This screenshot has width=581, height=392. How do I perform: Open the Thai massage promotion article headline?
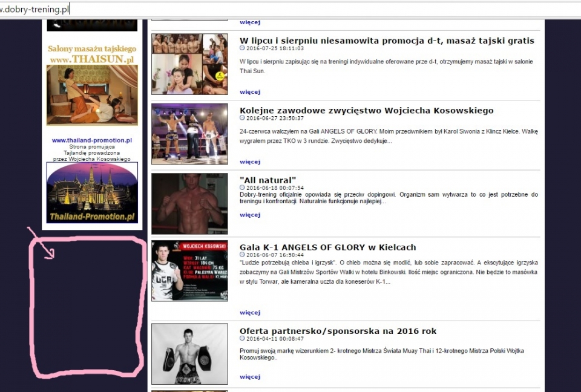(387, 41)
